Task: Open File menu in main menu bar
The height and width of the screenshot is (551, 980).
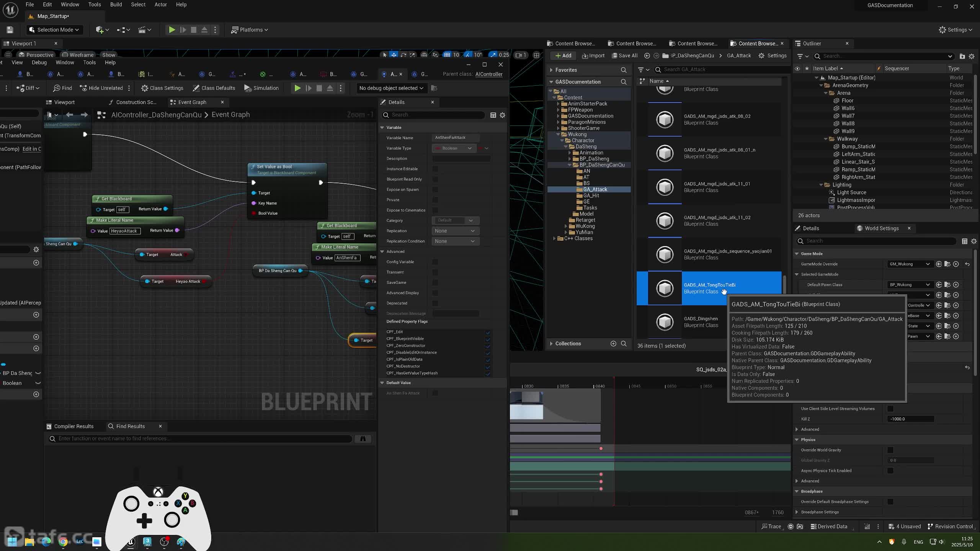Action: click(x=29, y=5)
